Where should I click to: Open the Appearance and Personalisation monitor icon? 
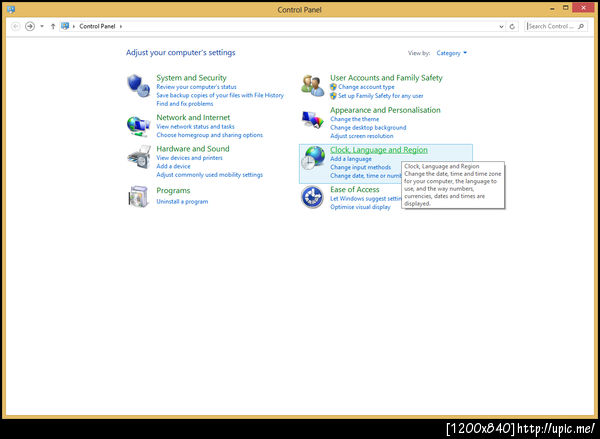point(312,120)
